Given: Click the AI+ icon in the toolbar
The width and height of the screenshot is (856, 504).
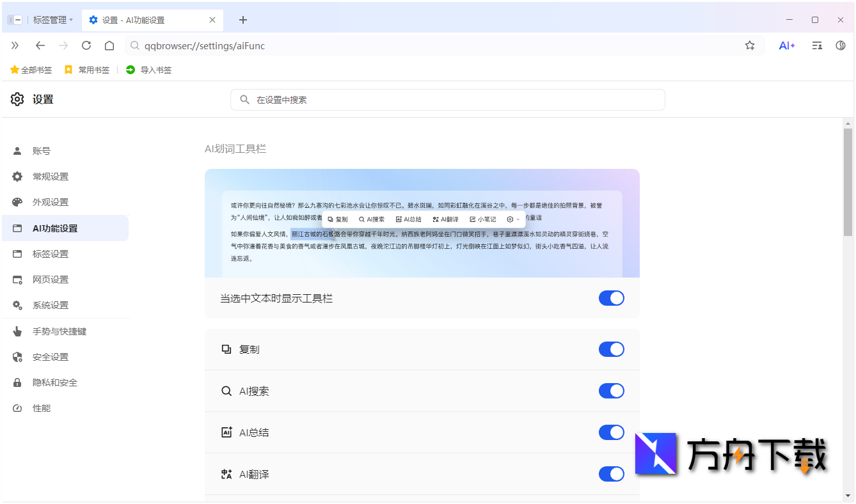Looking at the screenshot, I should coord(786,45).
